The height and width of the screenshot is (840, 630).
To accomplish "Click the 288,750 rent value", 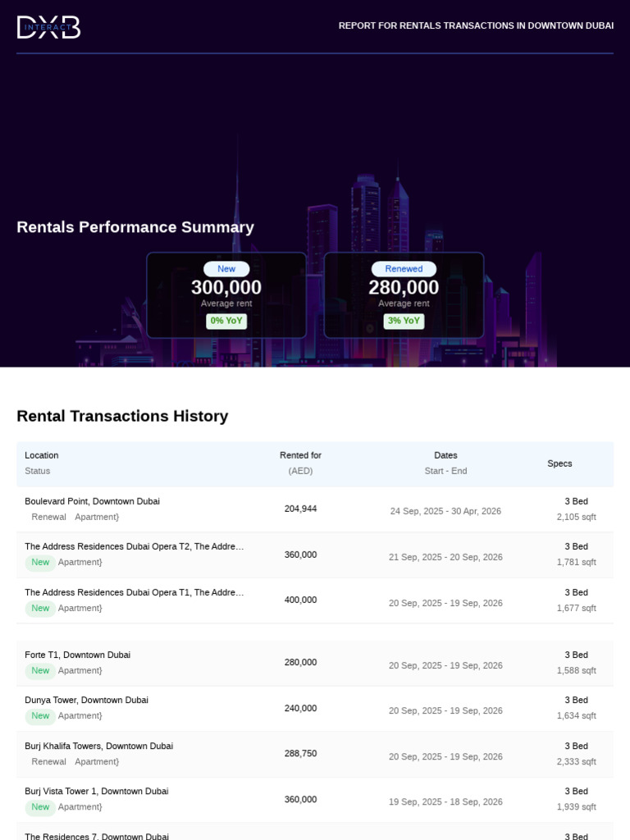I will pos(300,754).
